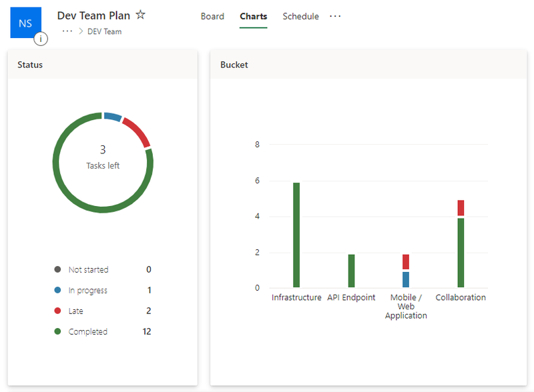This screenshot has width=534, height=392.
Task: Open the breadcrumb ellipsis menu
Action: tap(68, 31)
